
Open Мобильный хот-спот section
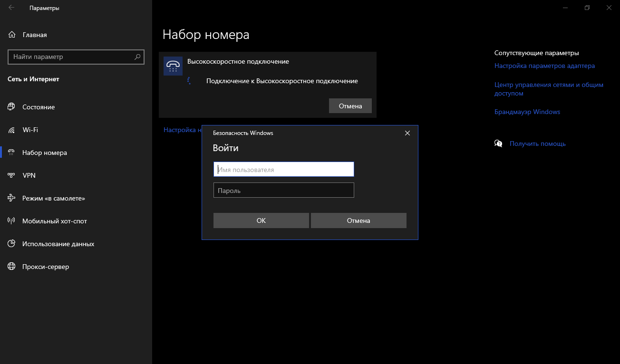pyautogui.click(x=76, y=221)
